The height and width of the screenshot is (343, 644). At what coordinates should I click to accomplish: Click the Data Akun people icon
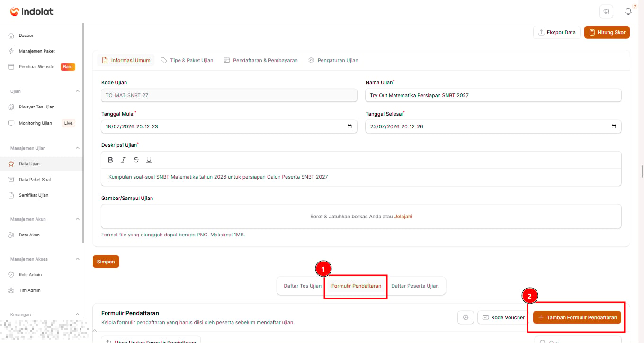tap(11, 235)
